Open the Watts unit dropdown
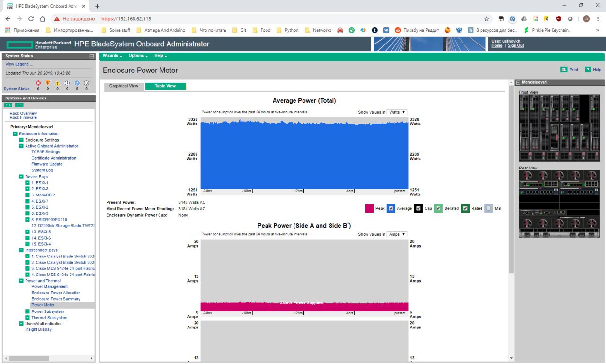 [x=397, y=112]
